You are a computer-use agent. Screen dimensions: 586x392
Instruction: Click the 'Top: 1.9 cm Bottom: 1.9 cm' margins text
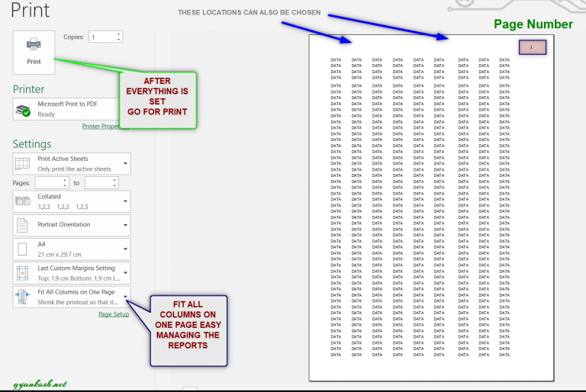(x=79, y=278)
